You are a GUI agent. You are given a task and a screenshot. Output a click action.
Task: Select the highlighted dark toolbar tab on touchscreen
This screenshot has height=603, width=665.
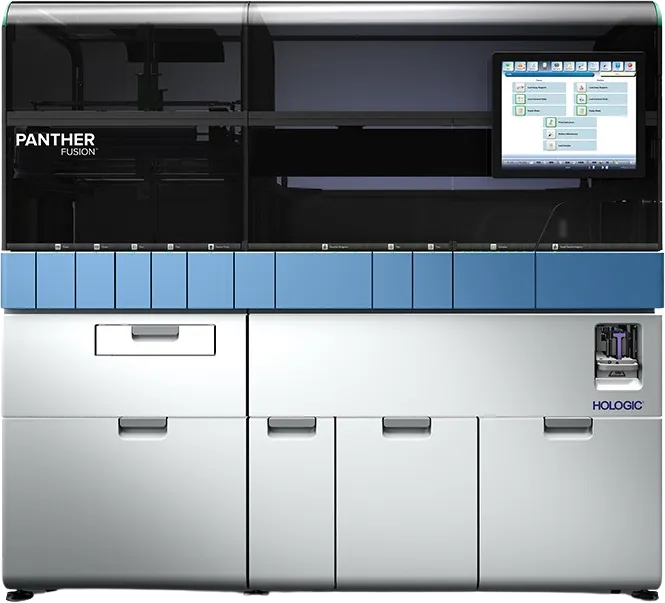coord(545,66)
